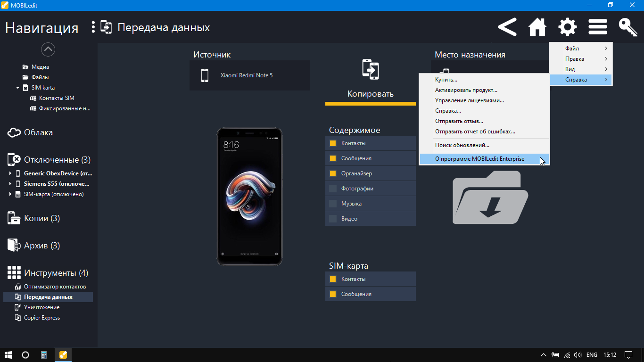Click the Файлы folder icon

pos(25,77)
